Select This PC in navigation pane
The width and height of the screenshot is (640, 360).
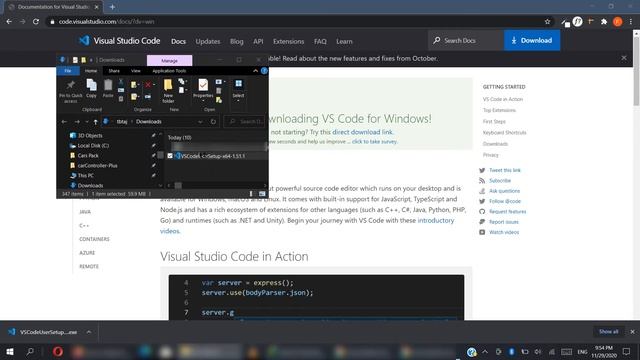click(85, 176)
